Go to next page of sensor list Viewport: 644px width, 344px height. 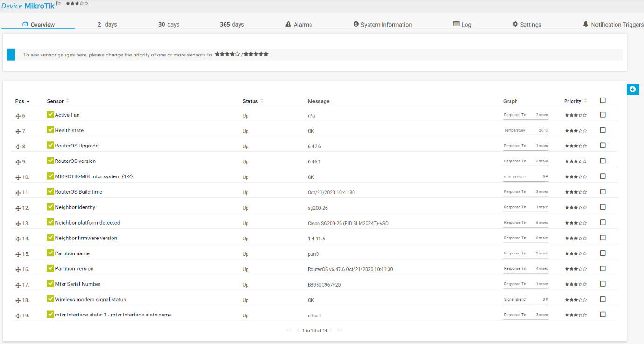coord(331,330)
